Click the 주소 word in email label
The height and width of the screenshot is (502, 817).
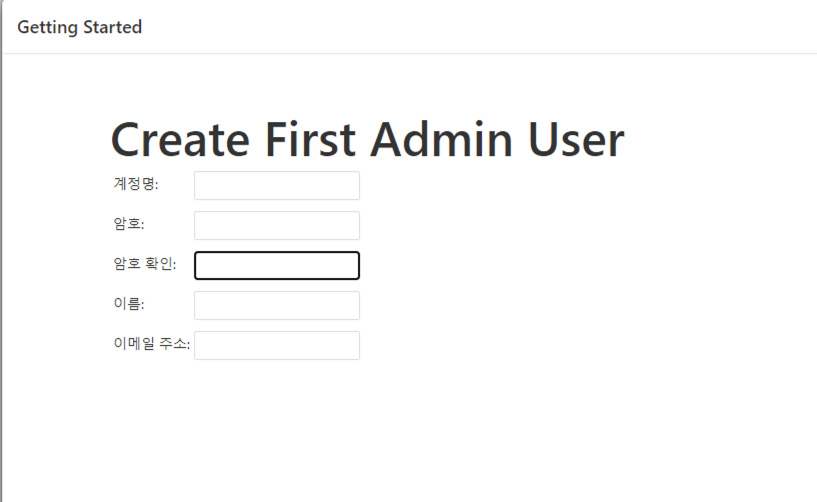pos(175,344)
